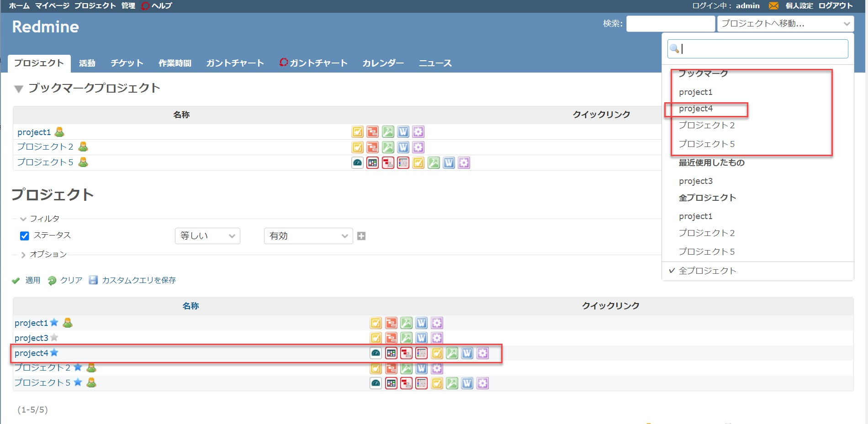Click the envelope mail icon in the top bar

coord(773,6)
